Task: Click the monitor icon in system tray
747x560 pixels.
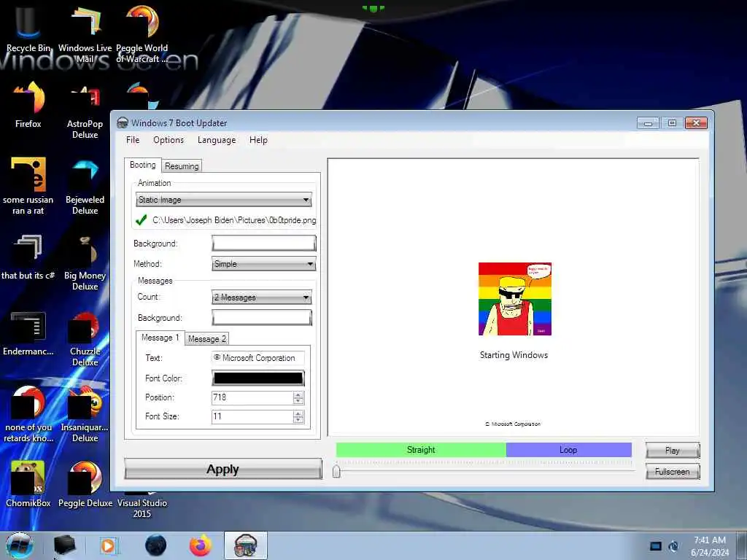Action: click(x=656, y=546)
